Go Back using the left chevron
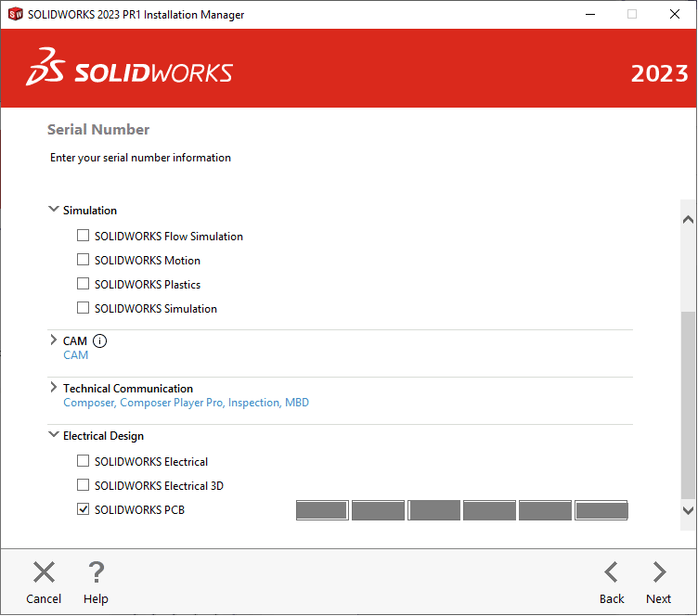The width and height of the screenshot is (698, 616). 611,572
